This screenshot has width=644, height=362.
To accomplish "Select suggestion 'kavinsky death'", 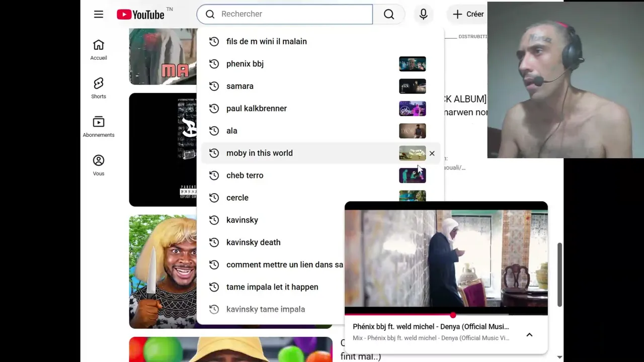I will (x=272, y=242).
